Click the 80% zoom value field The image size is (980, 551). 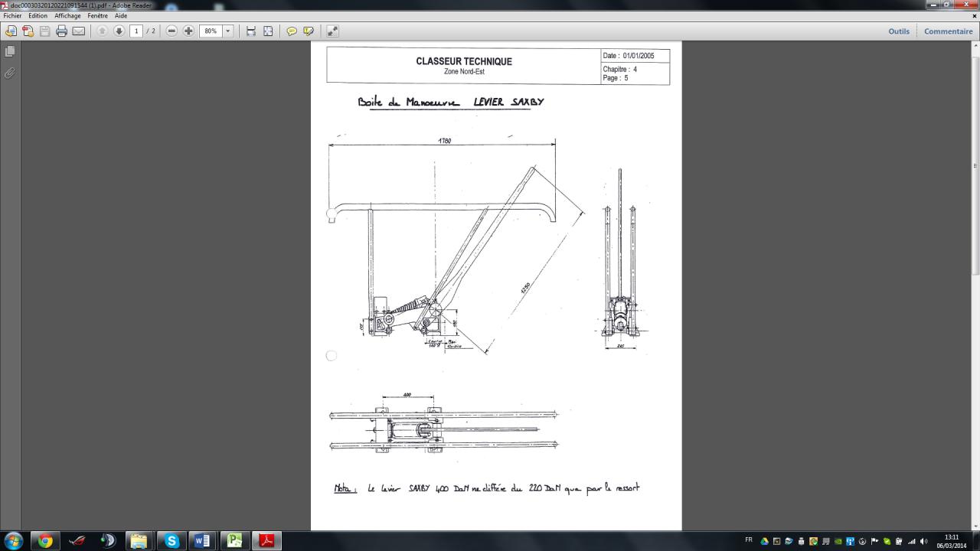[x=211, y=31]
